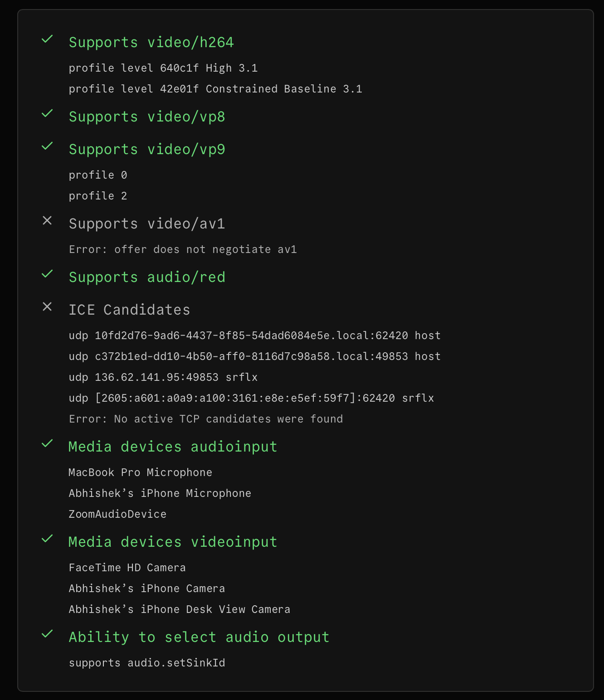The height and width of the screenshot is (700, 604).
Task: Click the 136.62.141.95:49853 srflx candidate line
Action: click(163, 377)
